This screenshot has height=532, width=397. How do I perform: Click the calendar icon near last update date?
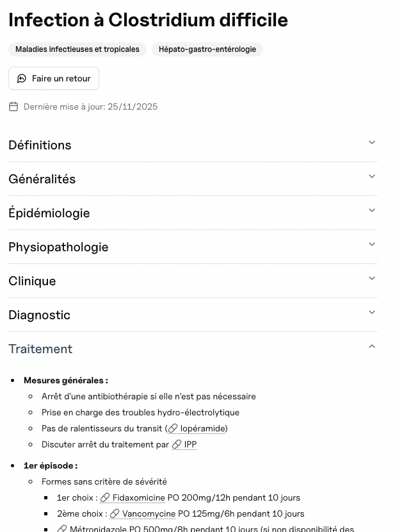13,106
